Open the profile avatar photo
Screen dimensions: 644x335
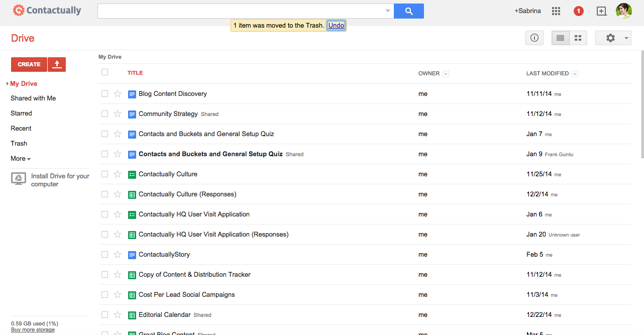tap(623, 11)
